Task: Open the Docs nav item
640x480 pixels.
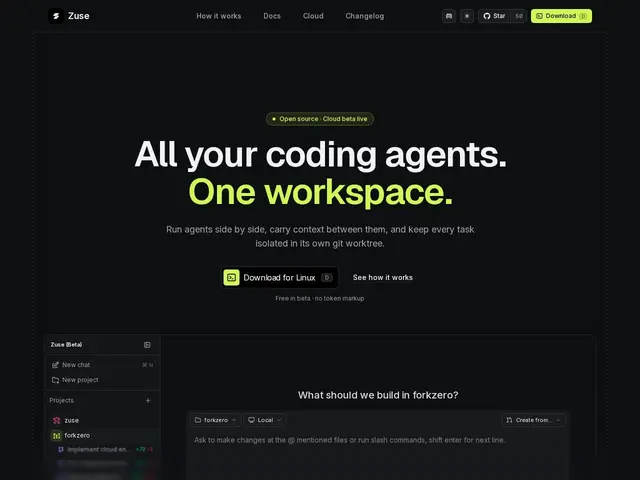Action: [272, 16]
